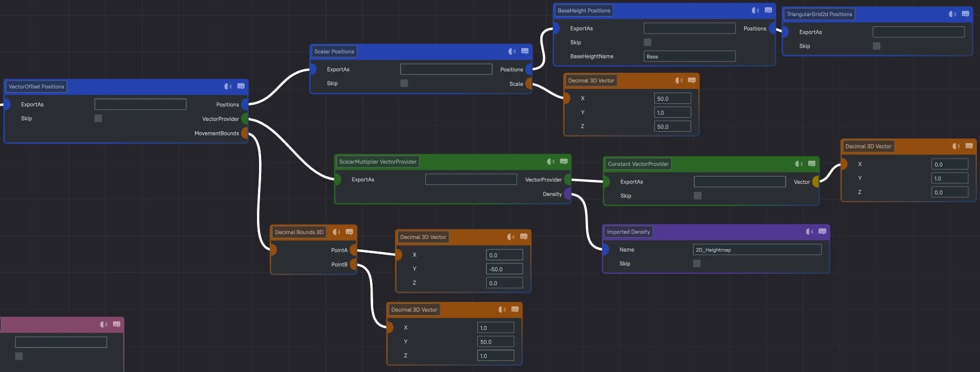Select PointA port on Decimal Bounds 3D
The width and height of the screenshot is (980, 372).
click(x=354, y=250)
